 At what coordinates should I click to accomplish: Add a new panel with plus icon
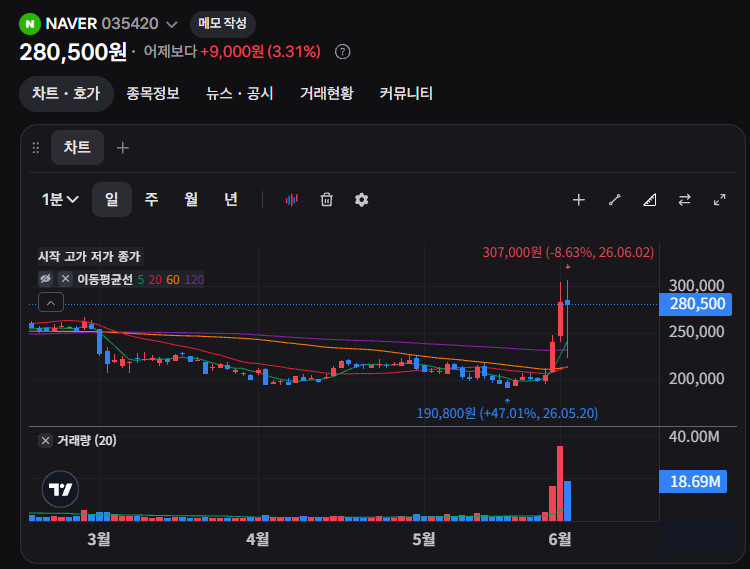click(123, 148)
